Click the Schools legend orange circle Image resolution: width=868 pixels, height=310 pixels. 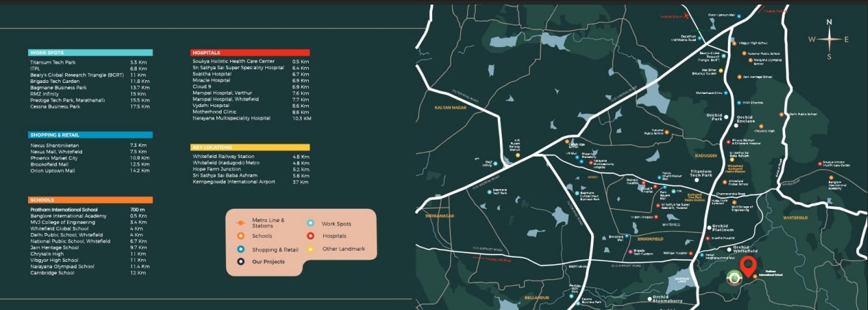coord(240,236)
